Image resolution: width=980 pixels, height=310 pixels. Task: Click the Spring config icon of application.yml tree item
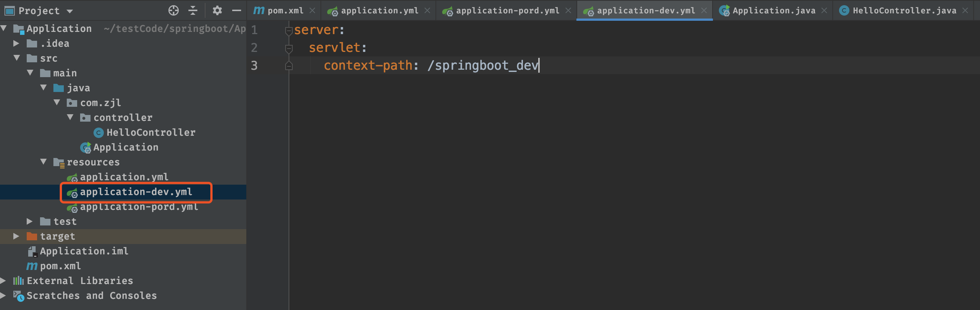72,178
